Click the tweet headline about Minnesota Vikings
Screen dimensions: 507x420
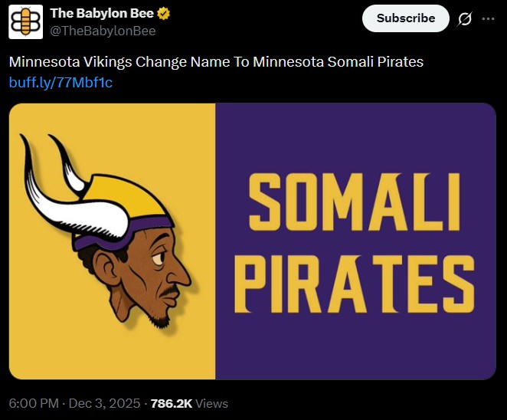click(x=216, y=61)
